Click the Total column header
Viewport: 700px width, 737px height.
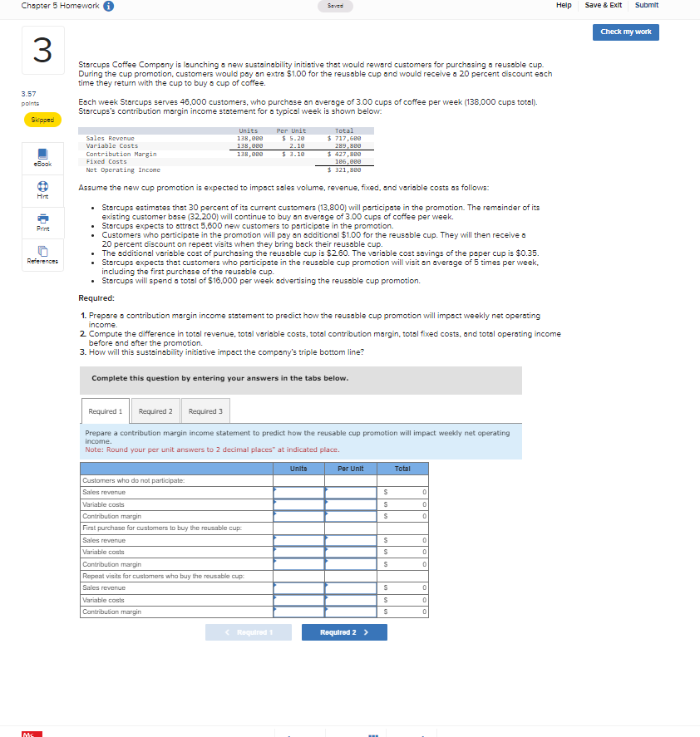click(x=402, y=469)
